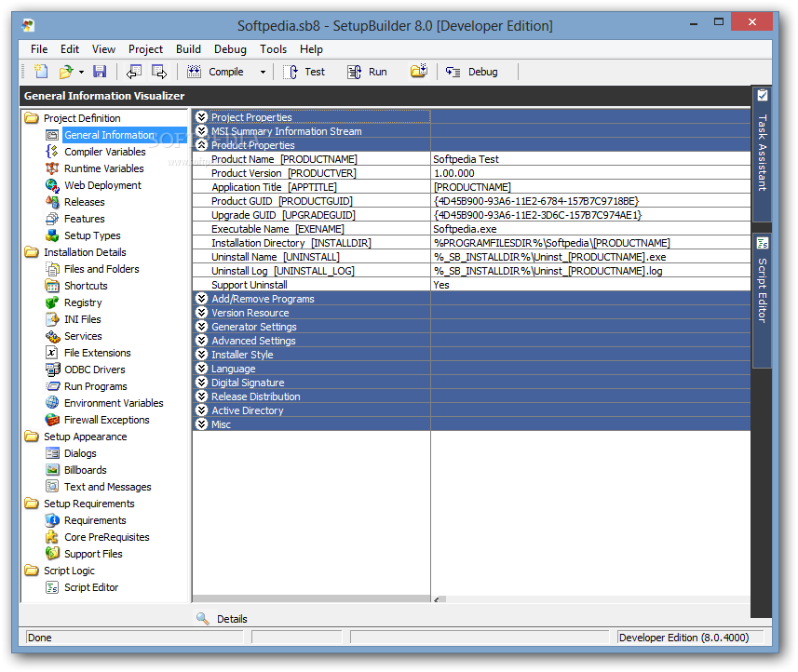Open the Web Deployment globe icon
The image size is (798, 672).
tap(52, 185)
